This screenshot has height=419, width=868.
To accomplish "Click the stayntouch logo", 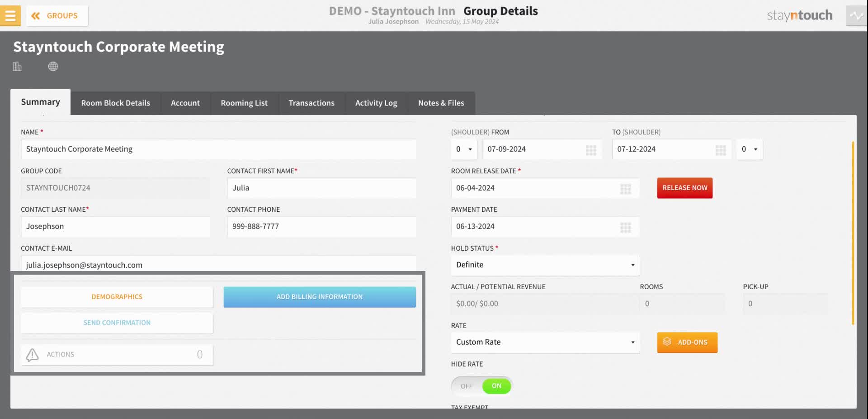I will coord(799,16).
